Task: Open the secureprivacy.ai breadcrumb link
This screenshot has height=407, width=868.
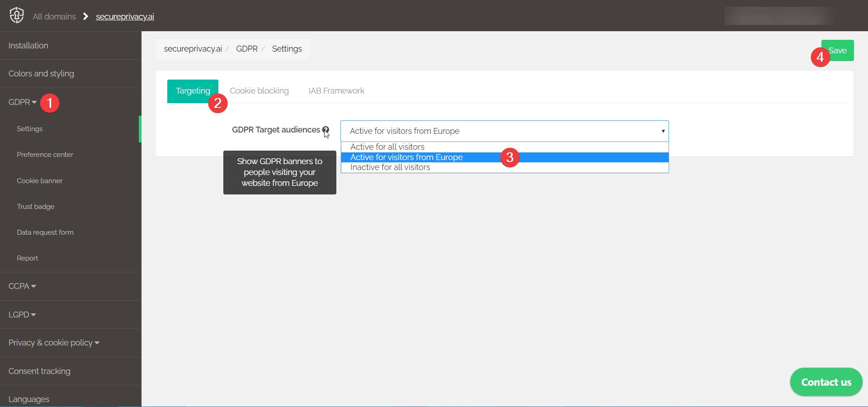Action: [x=125, y=16]
